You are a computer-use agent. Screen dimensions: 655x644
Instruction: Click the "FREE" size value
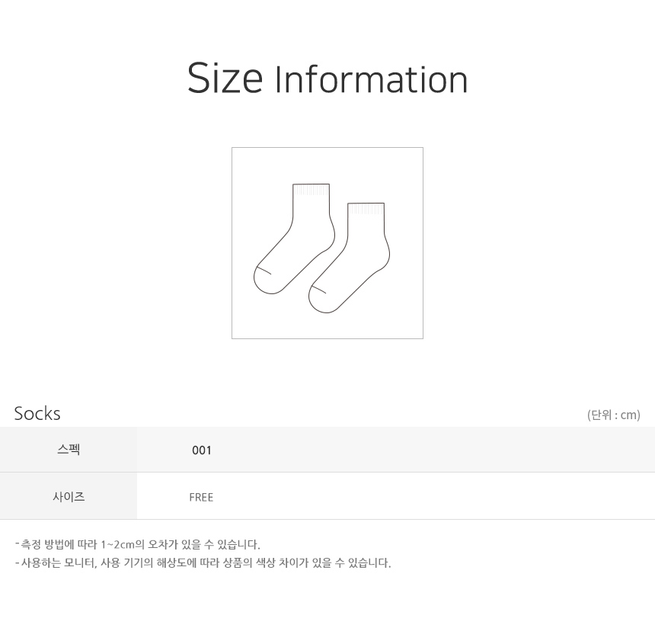pos(201,498)
